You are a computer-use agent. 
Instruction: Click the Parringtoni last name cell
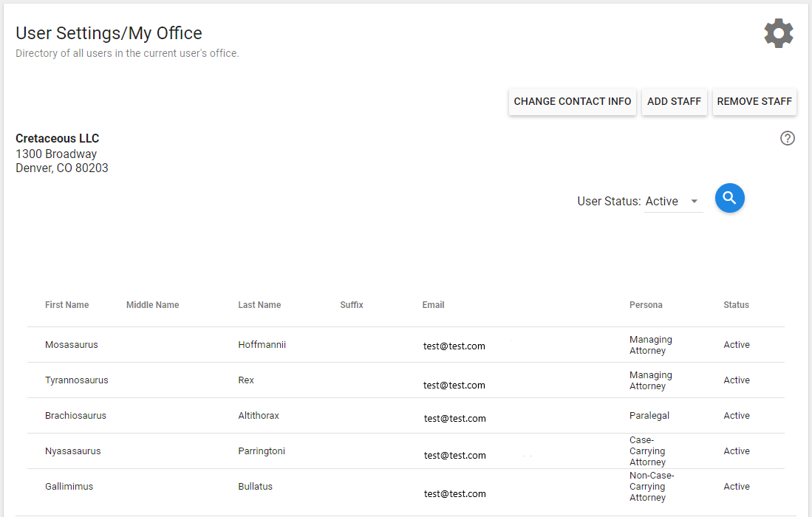coord(262,451)
